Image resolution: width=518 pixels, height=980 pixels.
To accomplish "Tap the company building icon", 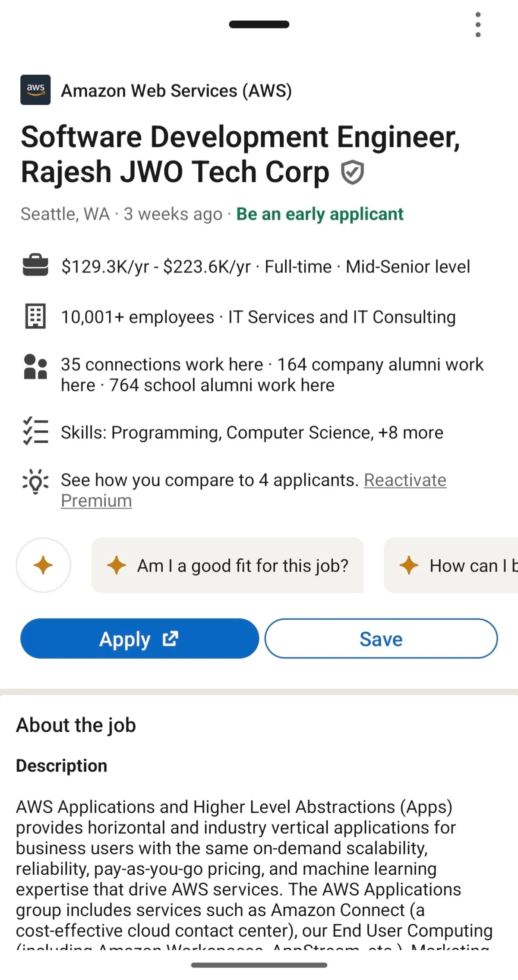I will (x=35, y=317).
